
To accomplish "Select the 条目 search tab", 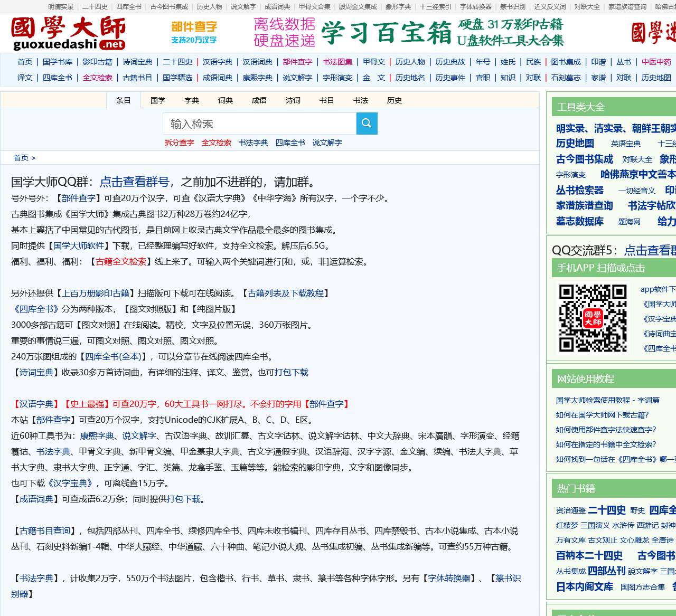I will pos(124,100).
